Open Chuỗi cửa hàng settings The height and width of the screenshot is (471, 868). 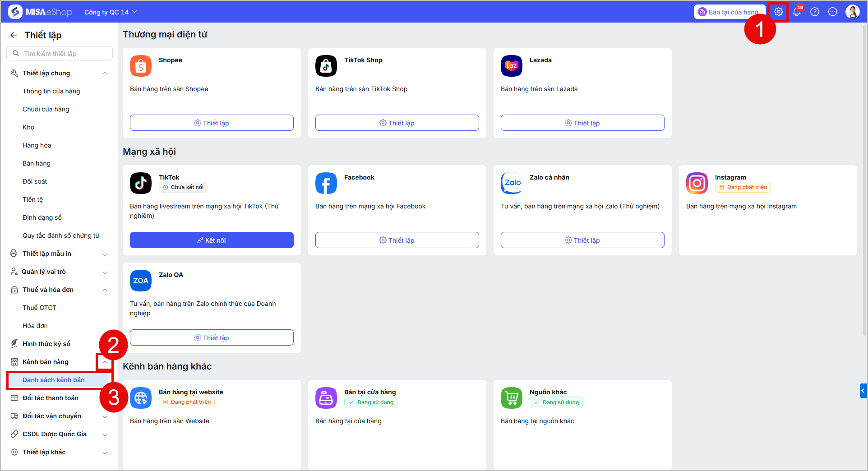click(x=46, y=109)
